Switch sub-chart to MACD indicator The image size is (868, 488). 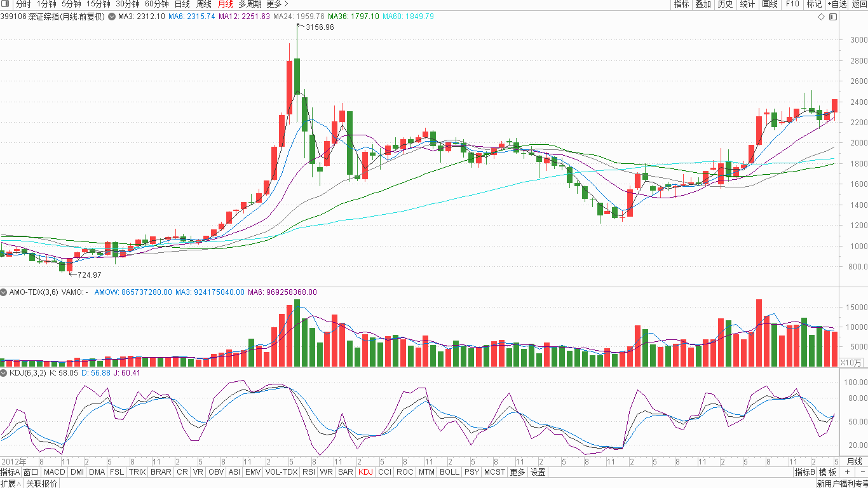click(55, 472)
